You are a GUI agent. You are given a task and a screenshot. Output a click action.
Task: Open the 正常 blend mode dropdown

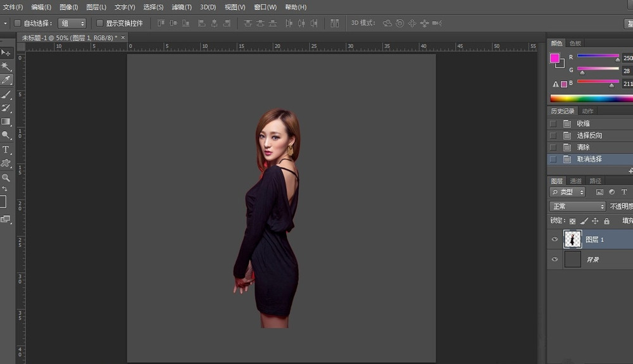[577, 206]
